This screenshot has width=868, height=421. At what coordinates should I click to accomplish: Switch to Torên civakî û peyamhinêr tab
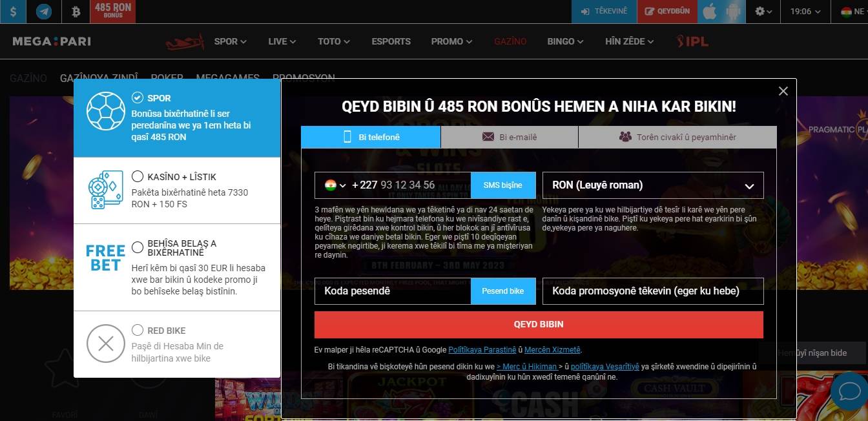tap(677, 137)
